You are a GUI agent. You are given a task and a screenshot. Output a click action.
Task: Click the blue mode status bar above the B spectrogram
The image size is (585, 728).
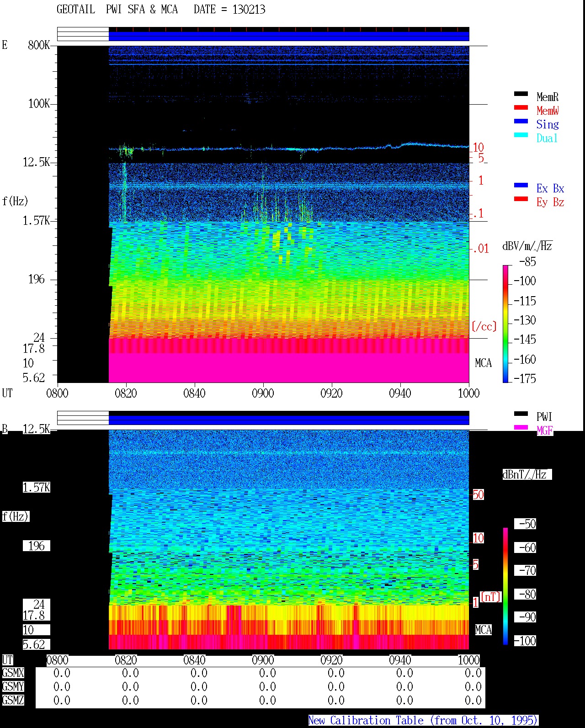[x=289, y=420]
